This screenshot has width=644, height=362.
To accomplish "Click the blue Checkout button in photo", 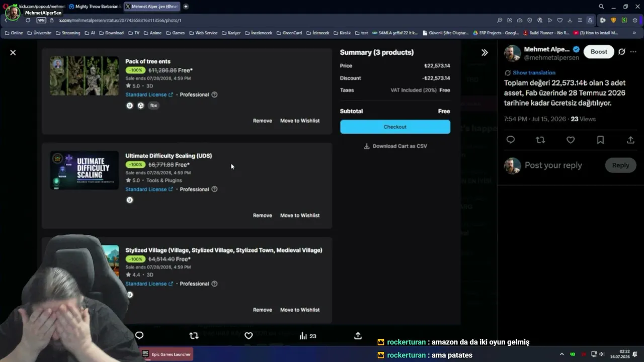I will [395, 127].
